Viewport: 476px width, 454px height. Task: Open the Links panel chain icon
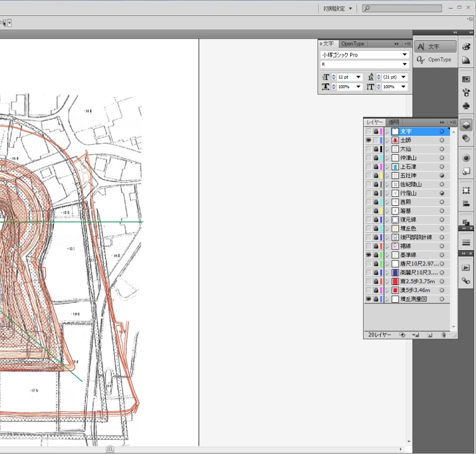[x=466, y=281]
